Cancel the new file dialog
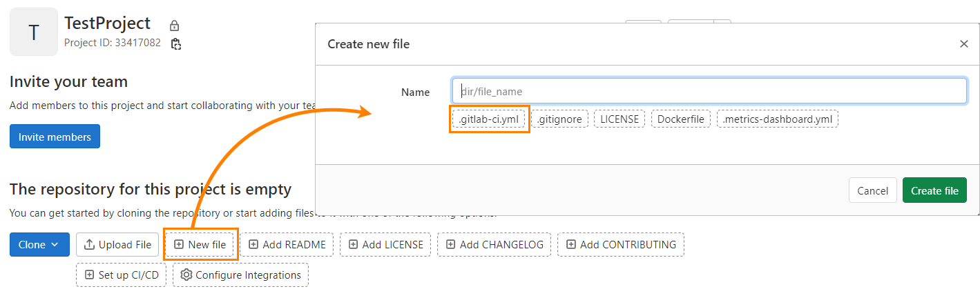The height and width of the screenshot is (298, 980). (872, 190)
